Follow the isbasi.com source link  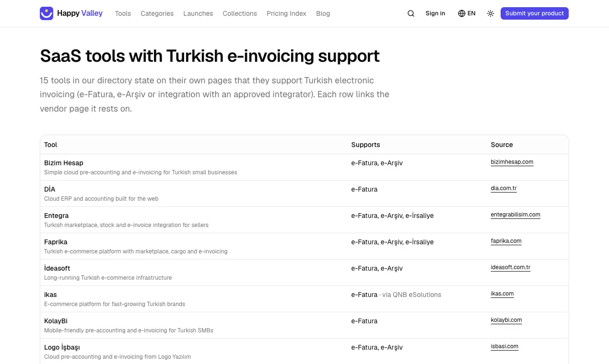click(x=505, y=346)
